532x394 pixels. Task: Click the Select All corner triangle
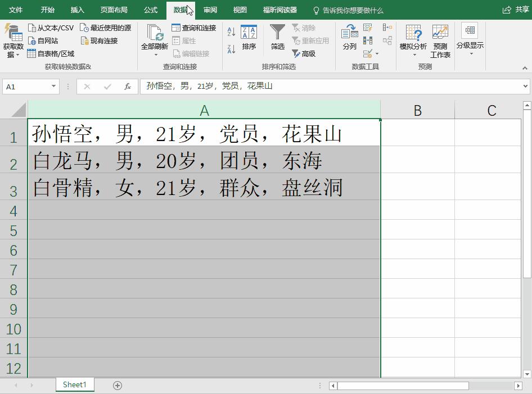pos(19,110)
